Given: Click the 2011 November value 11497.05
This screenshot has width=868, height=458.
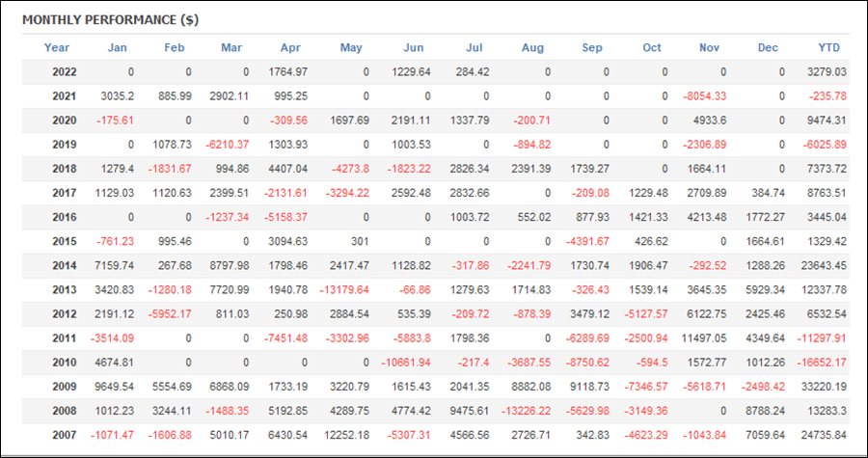Looking at the screenshot, I should pyautogui.click(x=704, y=338).
